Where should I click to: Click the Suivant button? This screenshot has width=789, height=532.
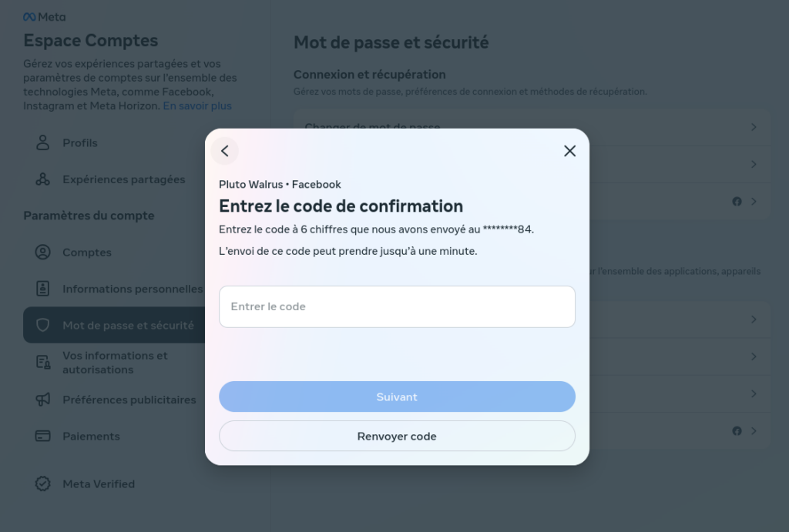pos(397,396)
